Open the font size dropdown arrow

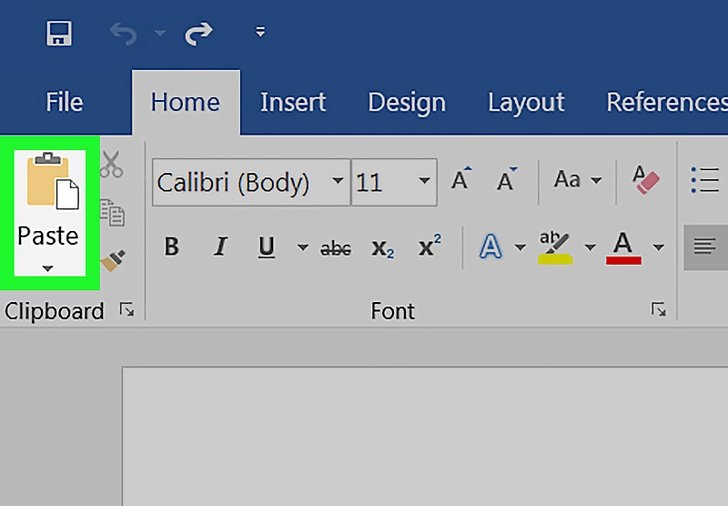[x=424, y=182]
